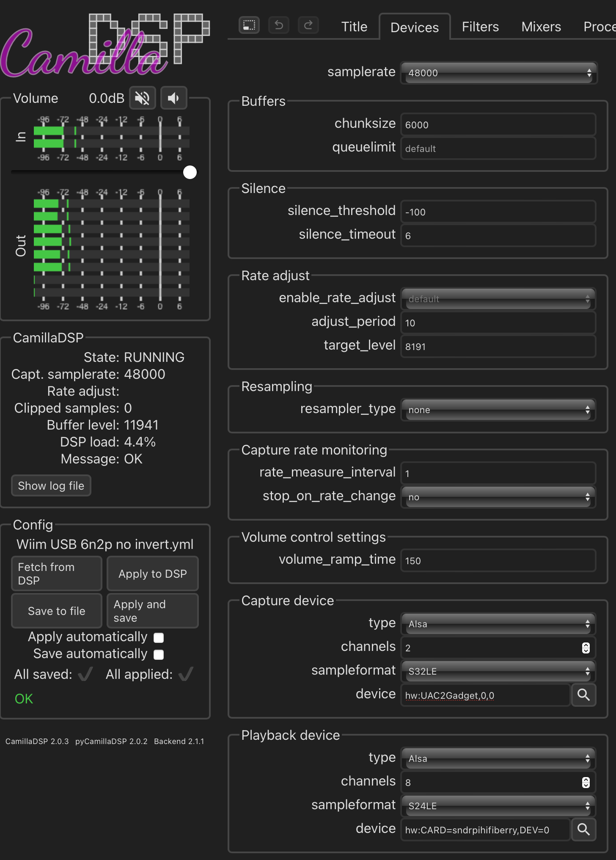Image resolution: width=616 pixels, height=860 pixels.
Task: Click the undo arrow icon
Action: pyautogui.click(x=279, y=25)
